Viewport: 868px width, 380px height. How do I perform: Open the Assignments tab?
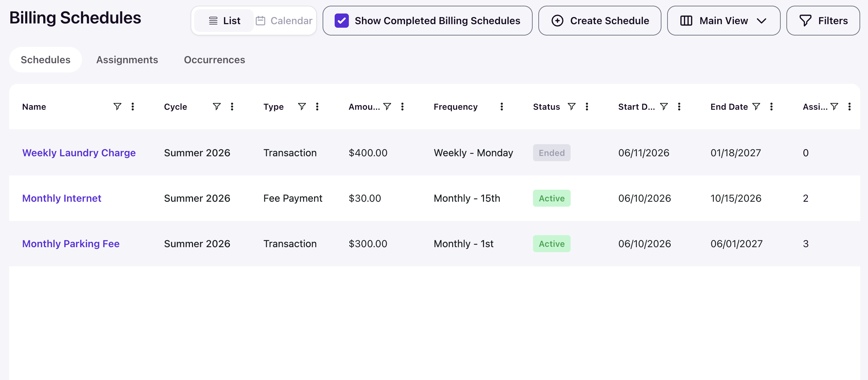[127, 60]
